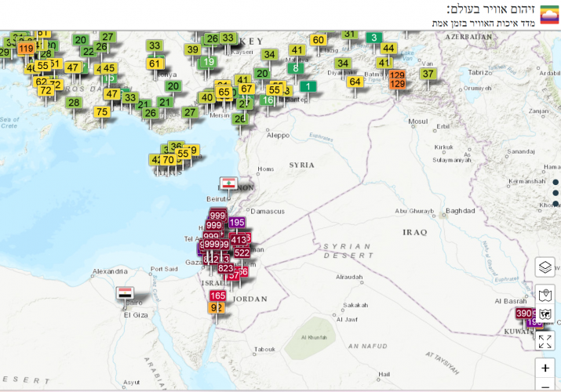Select the purple 195 AQI marker
Screen dimensions: 561x392
(237, 223)
